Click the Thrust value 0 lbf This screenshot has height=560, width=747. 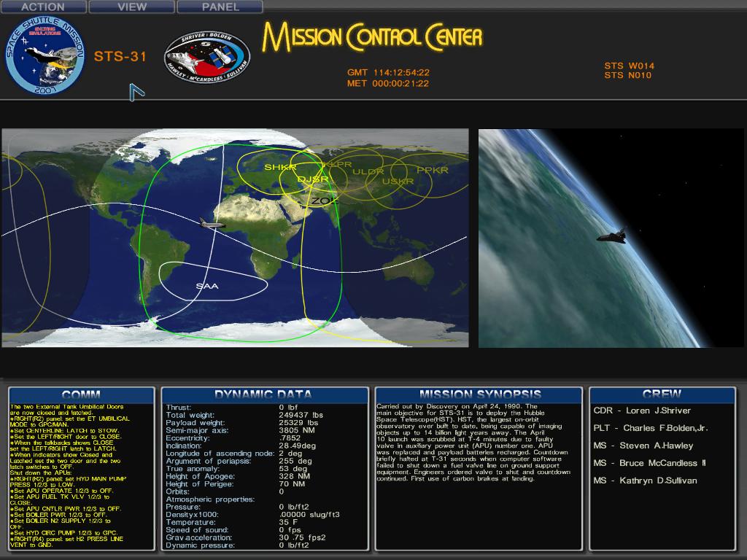(288, 408)
